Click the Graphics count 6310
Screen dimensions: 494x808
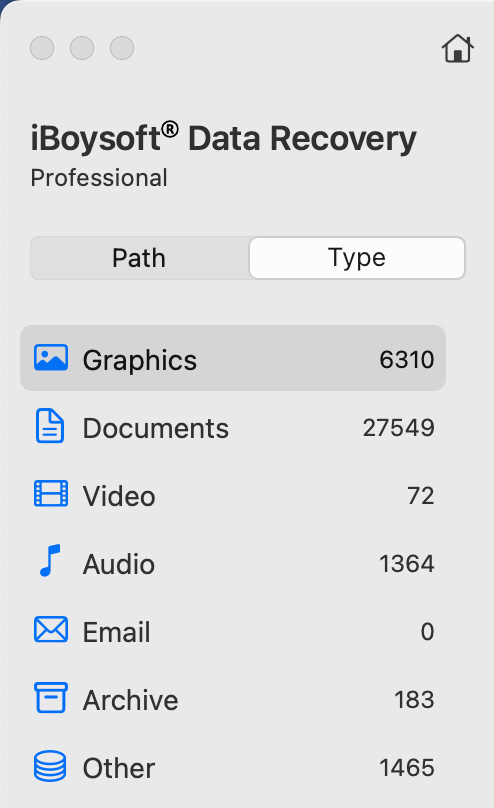(406, 360)
